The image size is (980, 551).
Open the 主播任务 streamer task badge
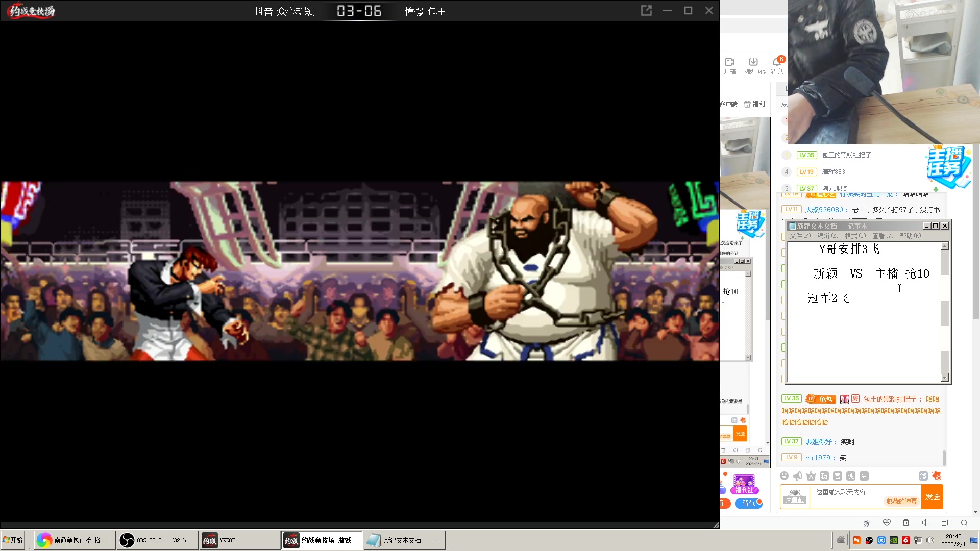[x=948, y=167]
